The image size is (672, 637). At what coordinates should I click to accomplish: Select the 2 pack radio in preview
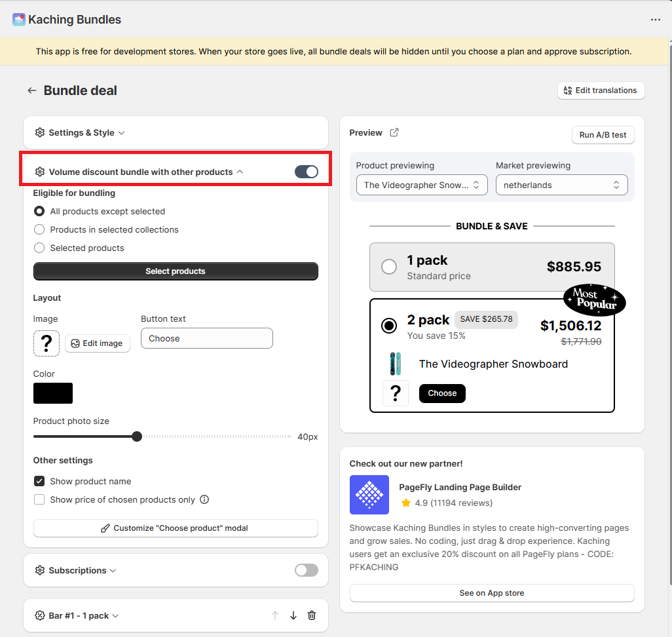coord(389,326)
